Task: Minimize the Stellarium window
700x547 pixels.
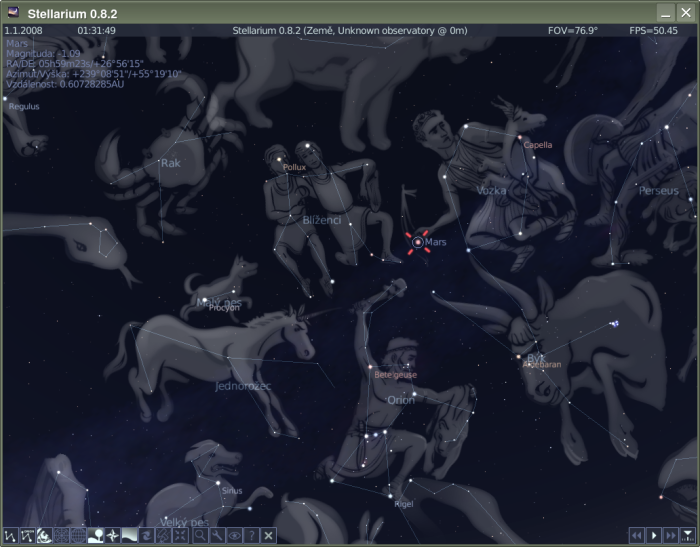Action: (x=665, y=13)
